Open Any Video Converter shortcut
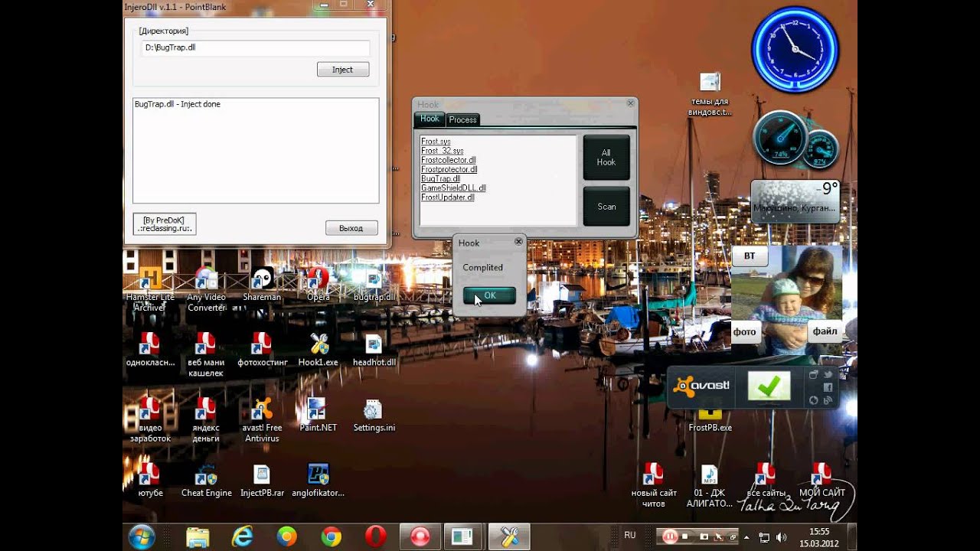The width and height of the screenshot is (980, 551). pyautogui.click(x=207, y=289)
